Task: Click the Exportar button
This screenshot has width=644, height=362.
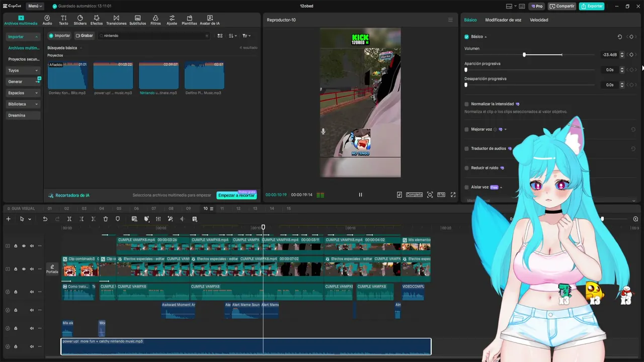Action: coord(592,6)
